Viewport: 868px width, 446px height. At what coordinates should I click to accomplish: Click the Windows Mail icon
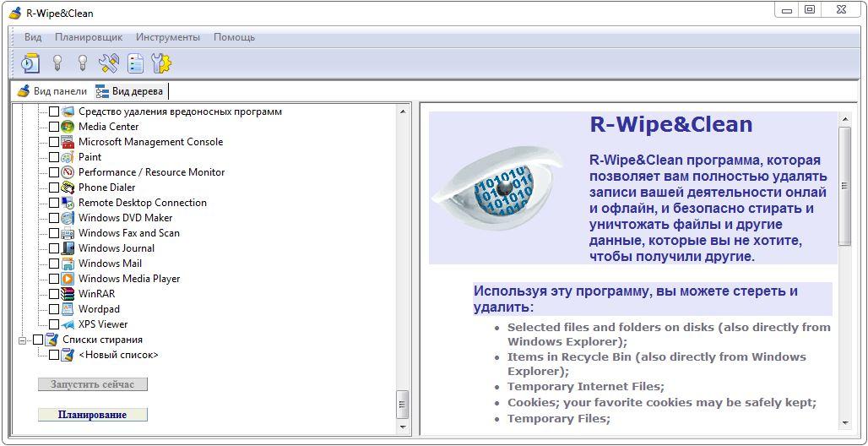coord(68,264)
